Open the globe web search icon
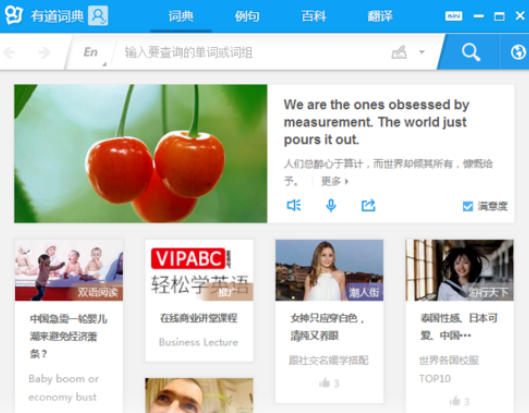This screenshot has height=413, width=529. tap(518, 52)
